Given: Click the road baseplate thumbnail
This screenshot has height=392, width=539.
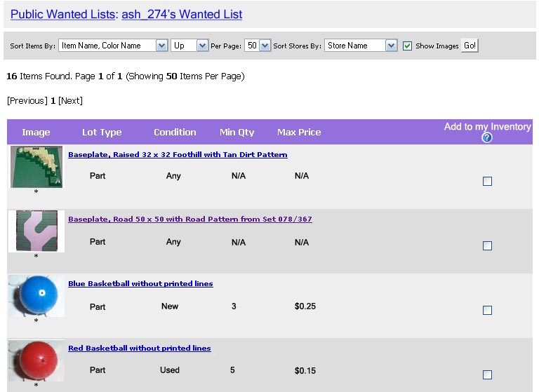Looking at the screenshot, I should (36, 231).
